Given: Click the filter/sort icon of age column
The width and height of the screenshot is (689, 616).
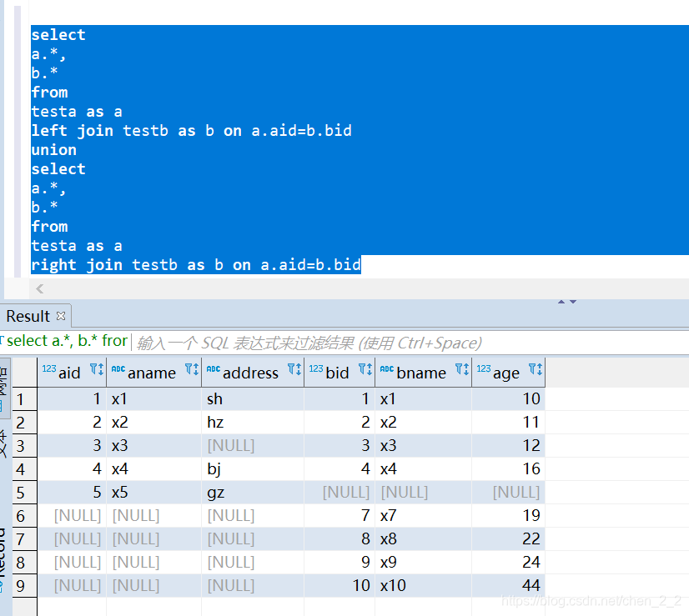Looking at the screenshot, I should (536, 368).
